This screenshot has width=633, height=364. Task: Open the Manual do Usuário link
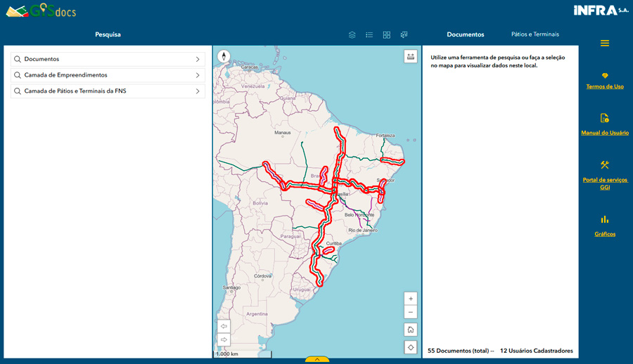[605, 133]
